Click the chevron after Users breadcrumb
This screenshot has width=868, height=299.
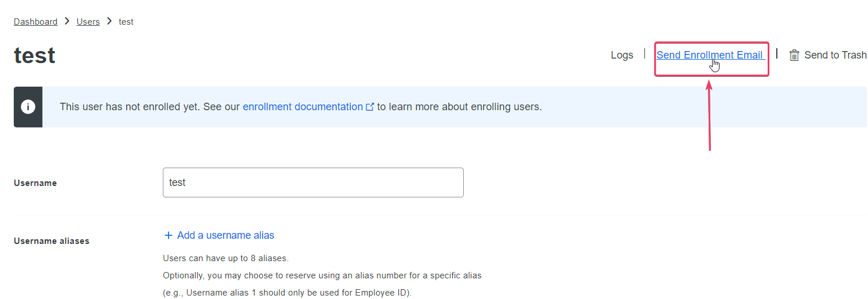[x=109, y=21]
